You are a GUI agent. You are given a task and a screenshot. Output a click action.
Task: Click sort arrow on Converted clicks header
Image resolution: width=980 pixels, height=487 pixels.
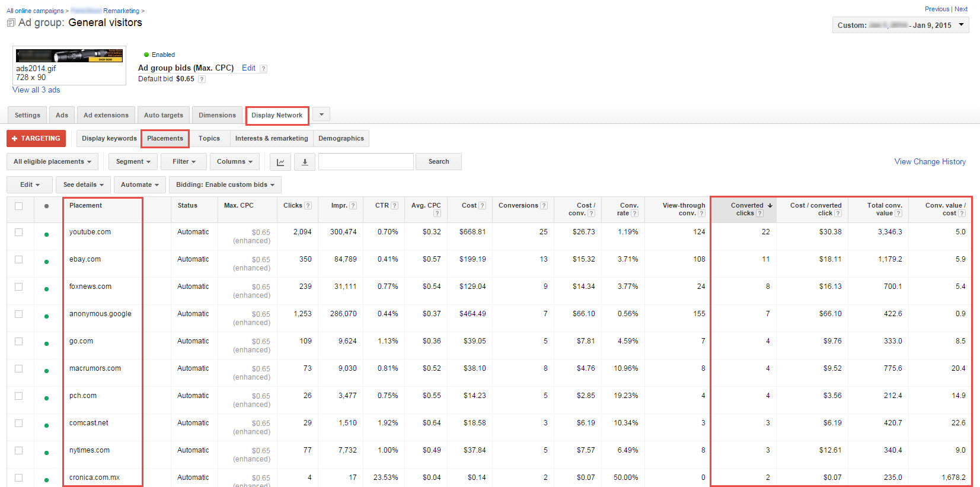point(770,206)
